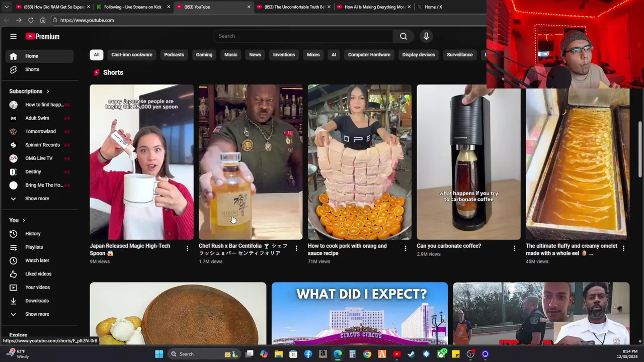Open options menu for fluffy omelet short

click(623, 248)
